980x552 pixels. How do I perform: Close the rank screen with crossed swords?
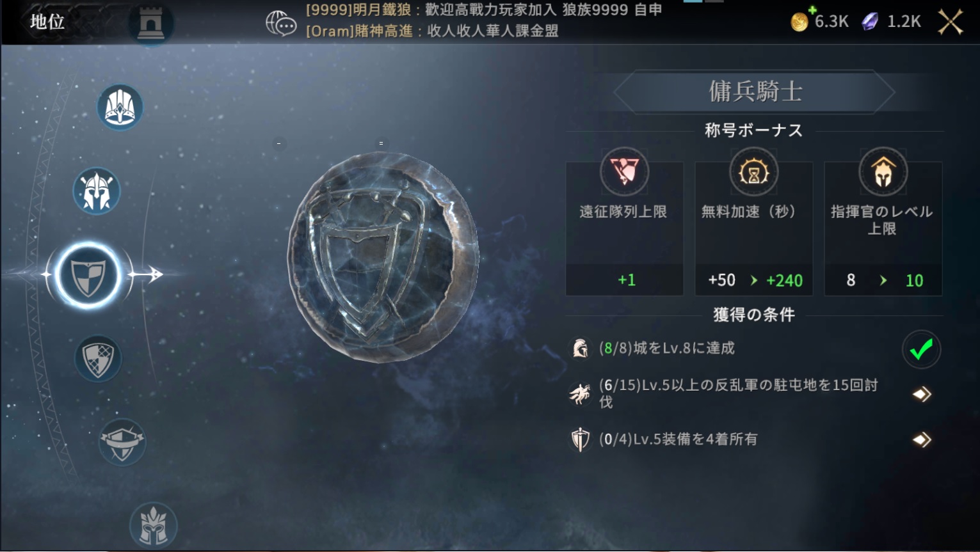click(951, 22)
